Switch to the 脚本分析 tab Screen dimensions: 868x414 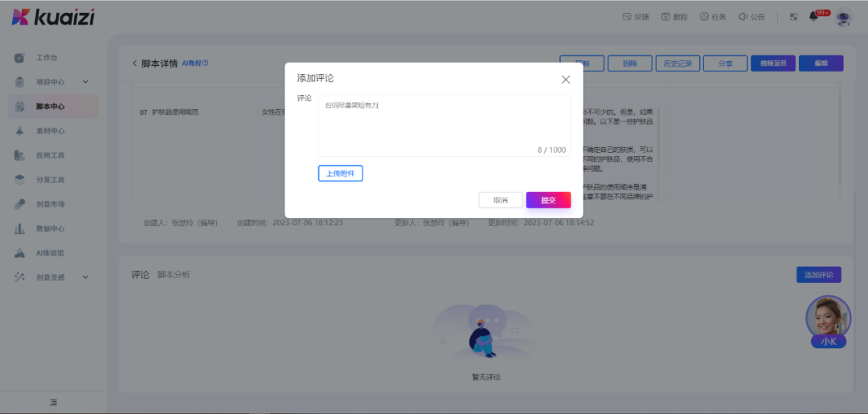click(174, 274)
